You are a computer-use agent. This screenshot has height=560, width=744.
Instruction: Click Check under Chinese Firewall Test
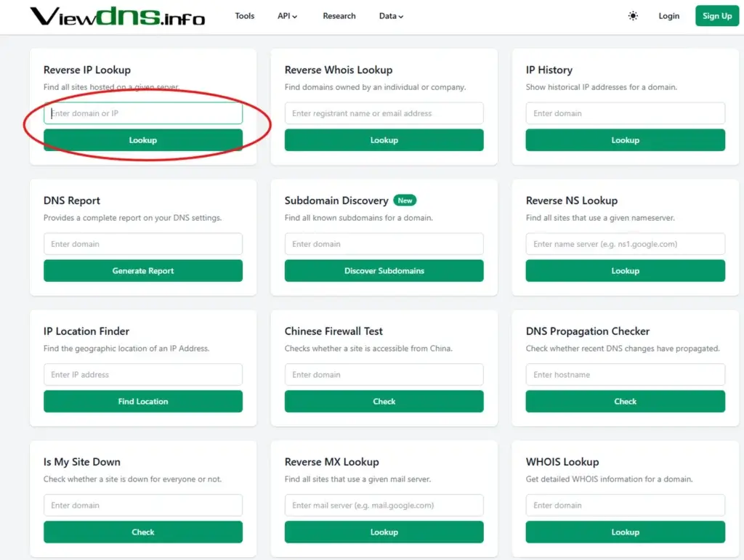tap(384, 402)
